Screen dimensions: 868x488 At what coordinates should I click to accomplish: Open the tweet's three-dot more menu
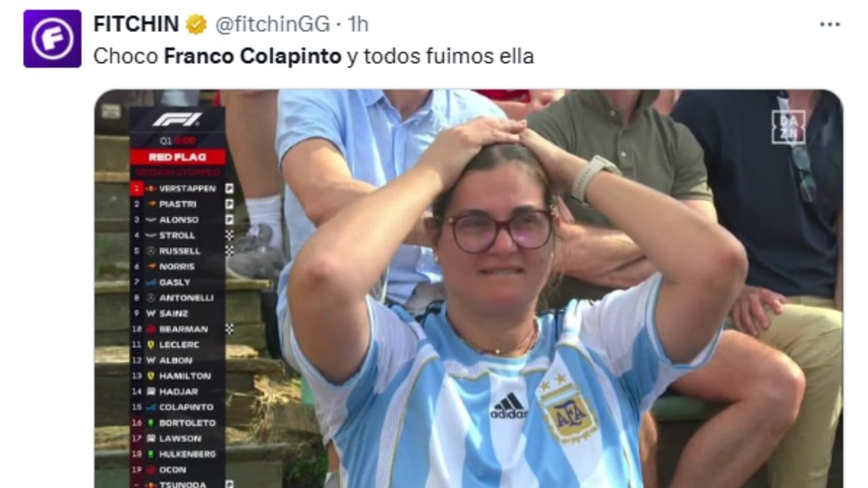click(x=829, y=24)
